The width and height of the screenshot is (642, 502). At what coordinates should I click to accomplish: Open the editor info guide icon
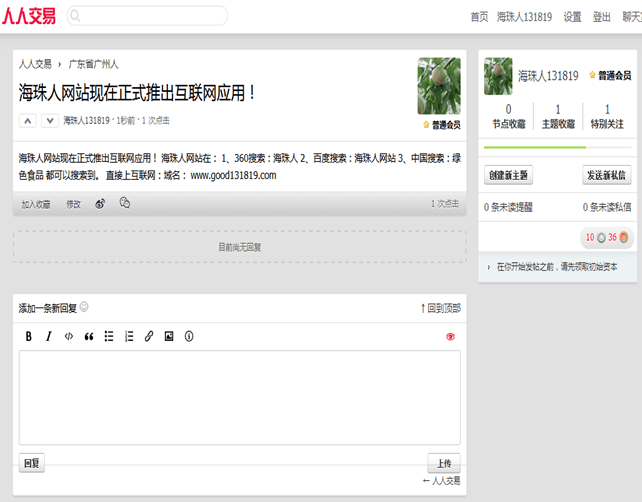point(189,336)
